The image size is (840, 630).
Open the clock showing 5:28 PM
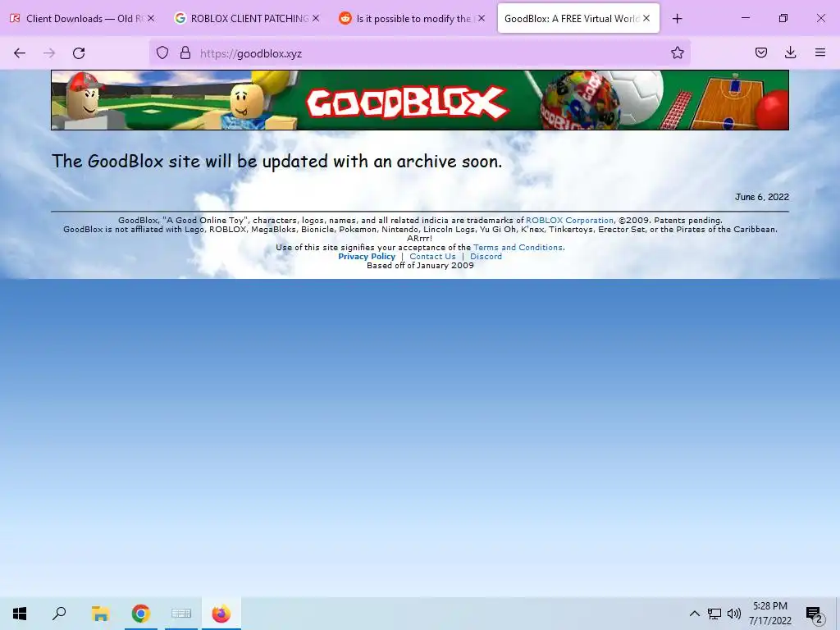tap(769, 614)
